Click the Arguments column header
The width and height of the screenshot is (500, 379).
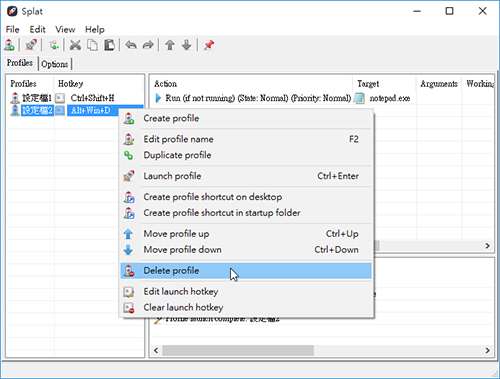439,84
